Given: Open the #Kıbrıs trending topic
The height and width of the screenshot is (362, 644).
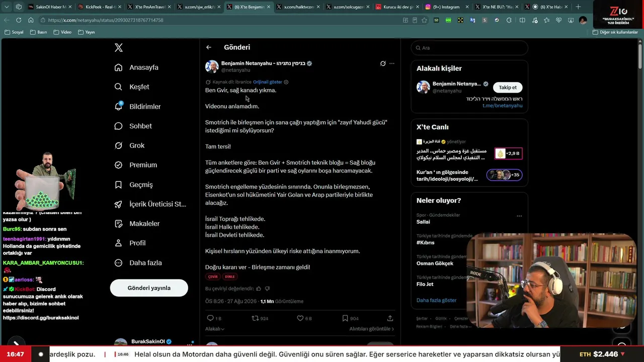Looking at the screenshot, I should tap(425, 242).
